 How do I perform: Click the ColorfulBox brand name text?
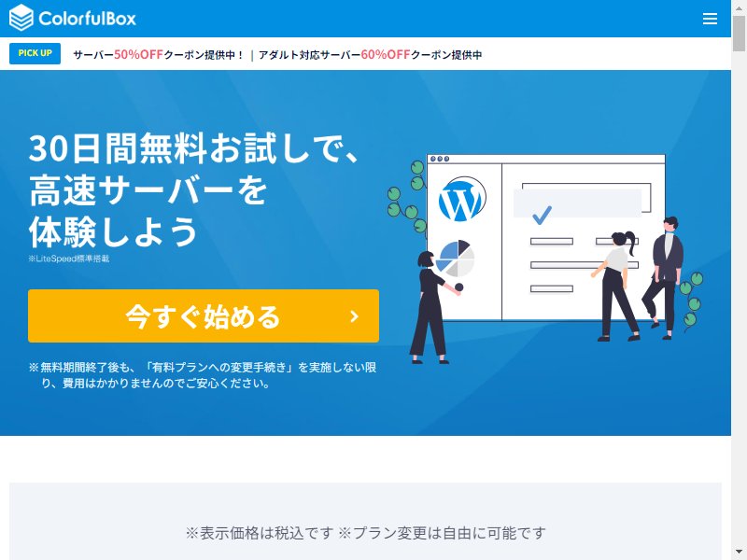tap(87, 19)
